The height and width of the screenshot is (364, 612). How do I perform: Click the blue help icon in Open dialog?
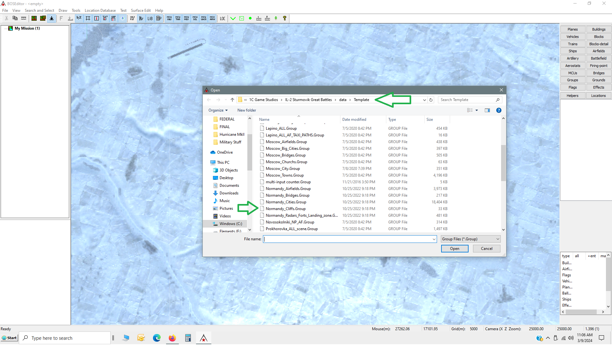click(499, 110)
